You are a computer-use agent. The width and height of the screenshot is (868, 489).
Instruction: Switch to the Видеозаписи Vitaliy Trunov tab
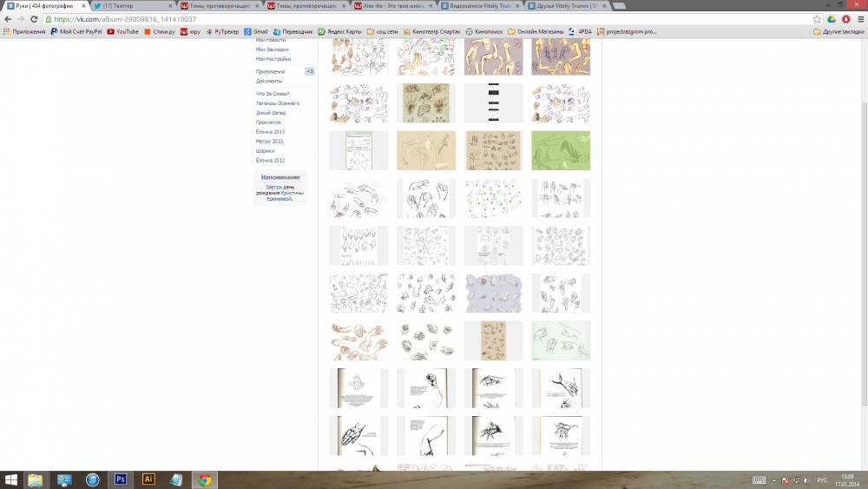(480, 5)
